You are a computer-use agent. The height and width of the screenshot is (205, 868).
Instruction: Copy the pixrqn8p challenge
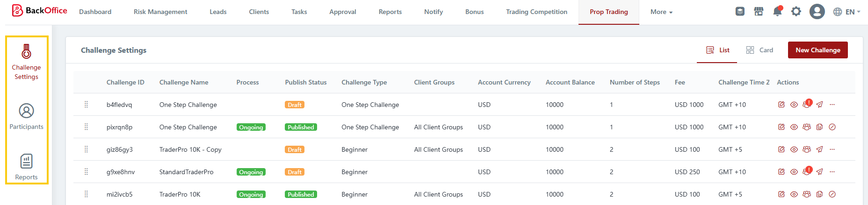click(x=819, y=127)
